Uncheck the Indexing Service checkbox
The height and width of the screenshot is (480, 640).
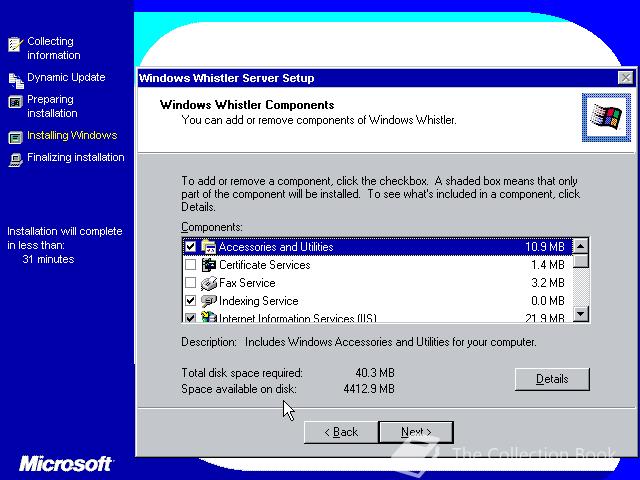tap(190, 301)
